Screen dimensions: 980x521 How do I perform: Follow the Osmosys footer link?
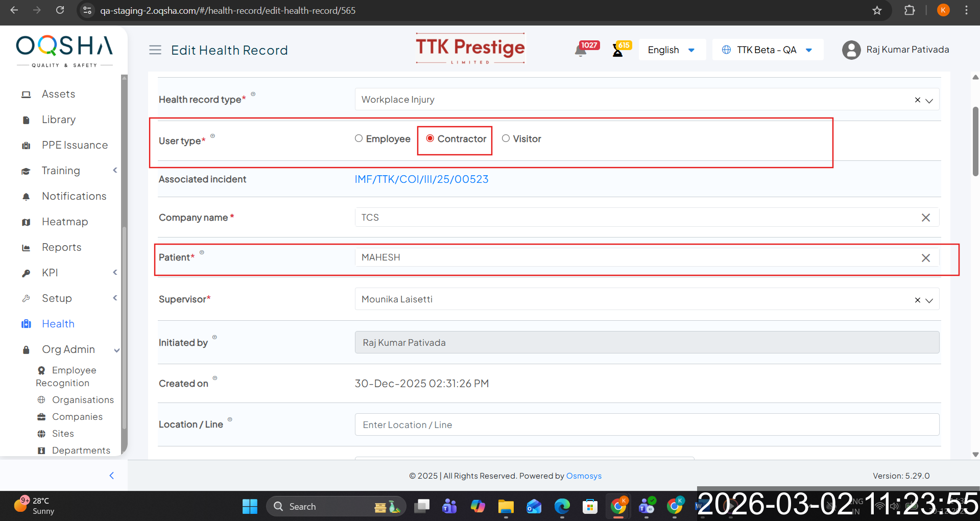click(584, 476)
